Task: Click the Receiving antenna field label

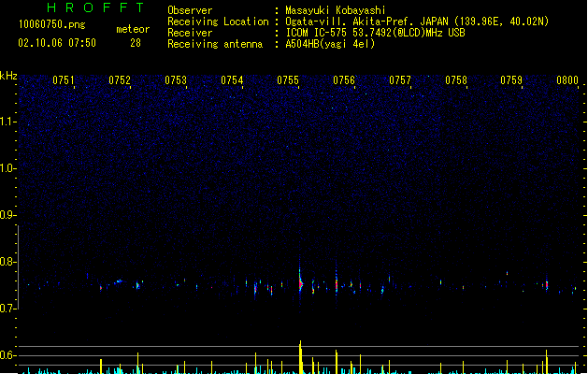Action: point(215,44)
